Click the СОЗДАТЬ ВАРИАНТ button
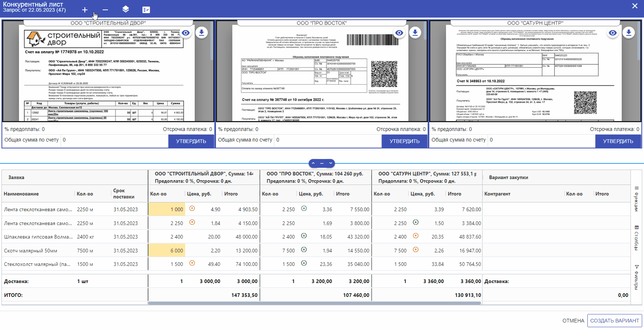Viewport: 644px width, 329px height. [x=615, y=321]
